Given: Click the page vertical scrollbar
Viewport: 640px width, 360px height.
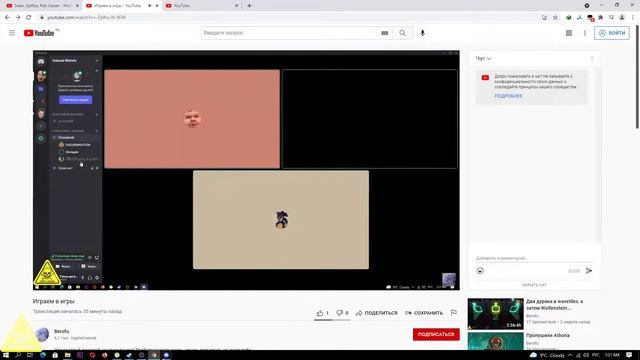Looking at the screenshot, I should (x=637, y=76).
